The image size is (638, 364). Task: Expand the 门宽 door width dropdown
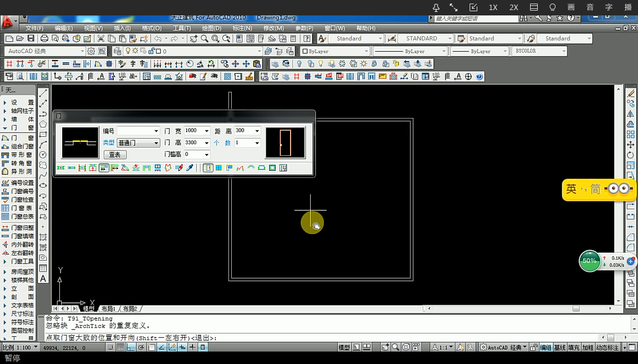pos(206,131)
